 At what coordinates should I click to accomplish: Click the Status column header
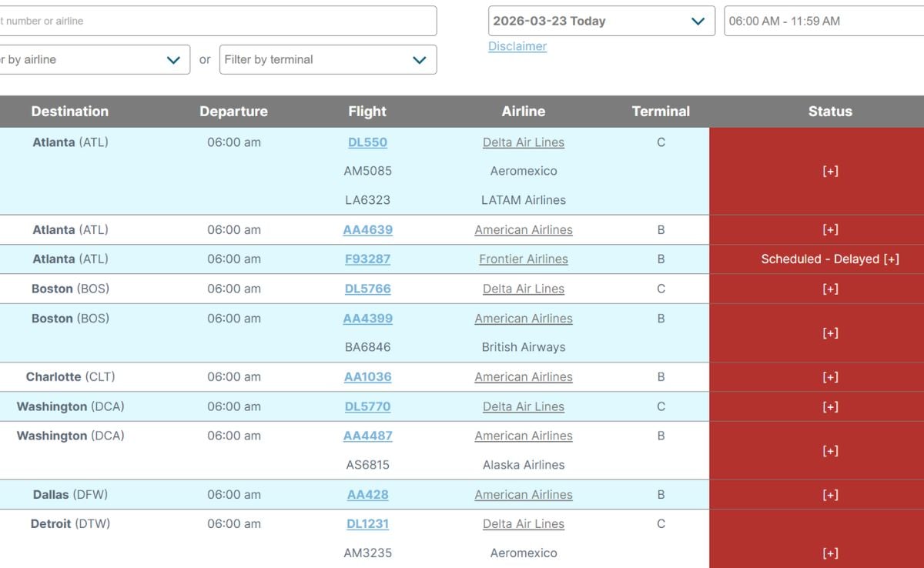[830, 112]
